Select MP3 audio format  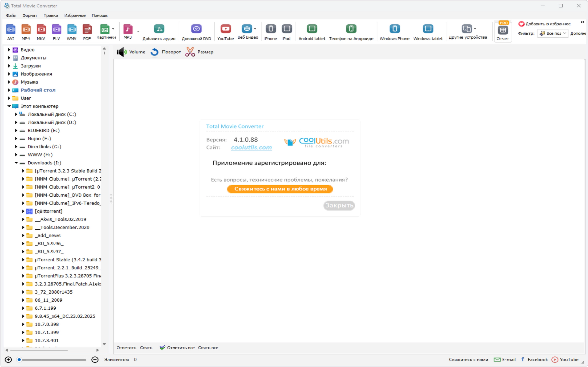(128, 31)
